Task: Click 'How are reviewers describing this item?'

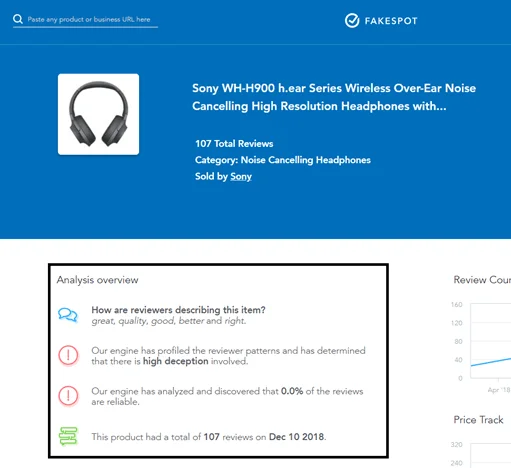Action: point(178,310)
